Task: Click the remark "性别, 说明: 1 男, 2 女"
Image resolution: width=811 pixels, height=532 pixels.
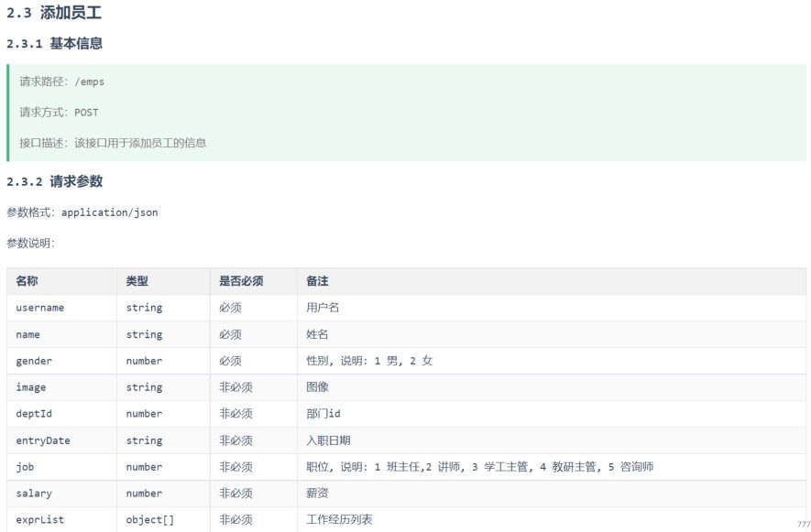Action: click(369, 361)
